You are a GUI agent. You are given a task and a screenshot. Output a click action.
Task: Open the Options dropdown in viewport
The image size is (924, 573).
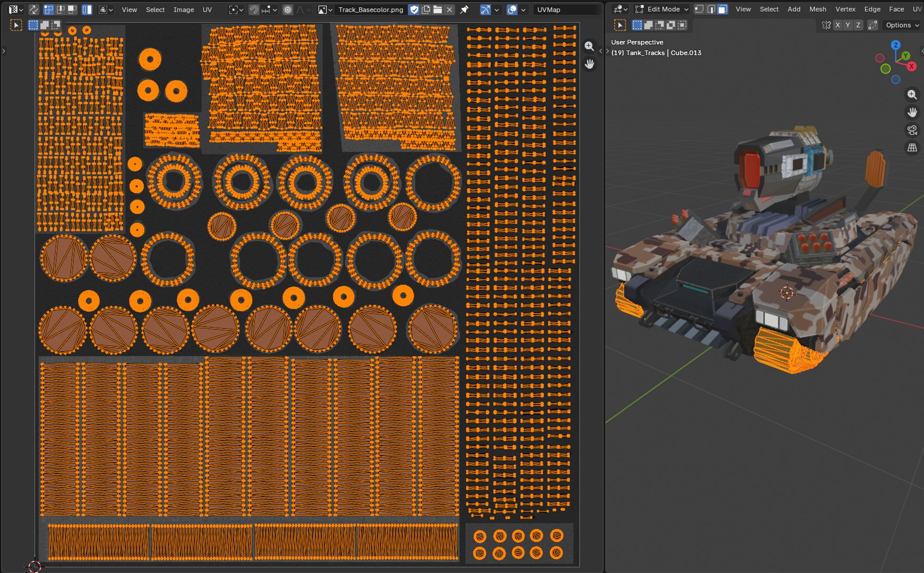pos(902,25)
